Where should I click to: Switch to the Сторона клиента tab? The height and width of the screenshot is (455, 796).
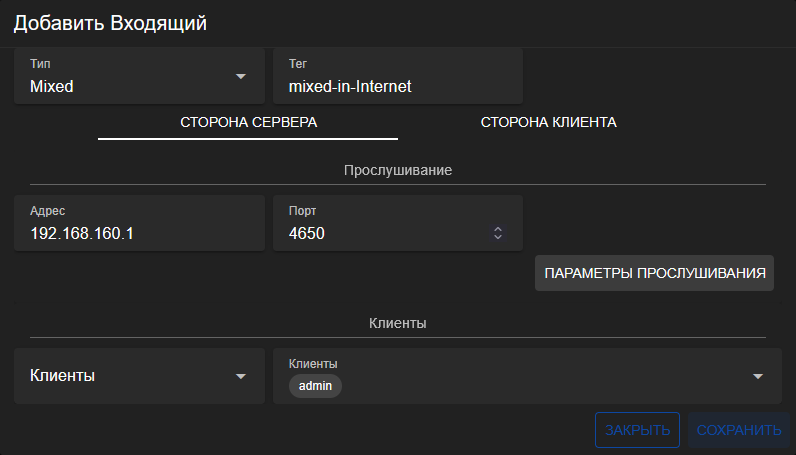(x=548, y=123)
